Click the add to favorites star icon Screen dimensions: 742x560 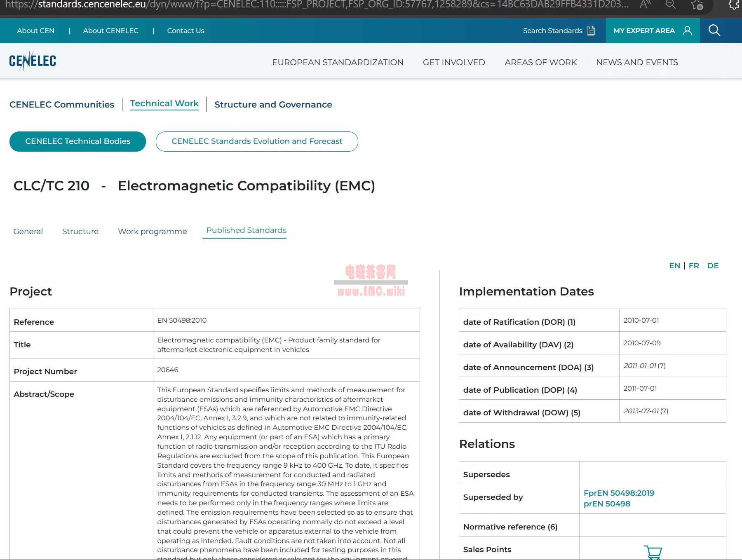(697, 5)
